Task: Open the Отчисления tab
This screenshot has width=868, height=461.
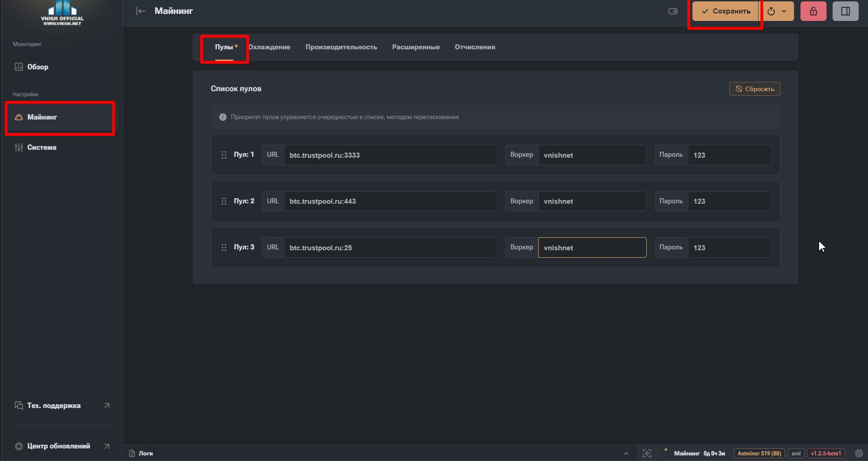Action: click(x=475, y=47)
